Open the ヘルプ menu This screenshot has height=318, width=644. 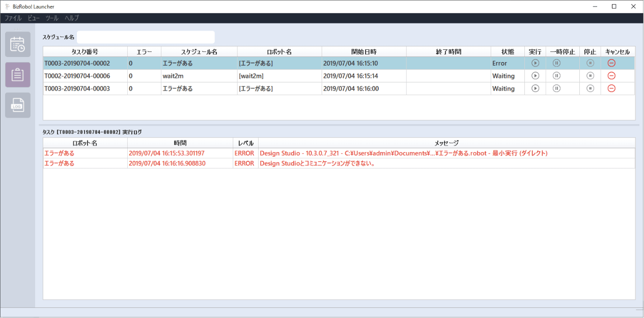72,18
